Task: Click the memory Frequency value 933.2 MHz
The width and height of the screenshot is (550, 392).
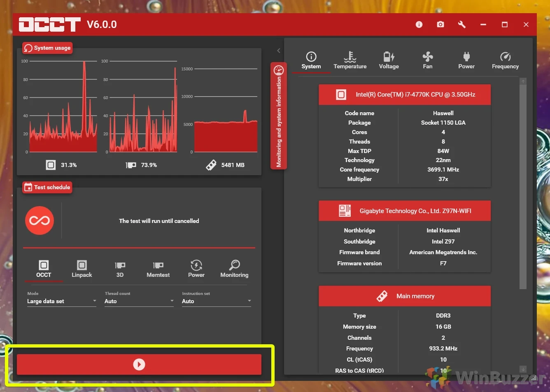Action: point(443,348)
